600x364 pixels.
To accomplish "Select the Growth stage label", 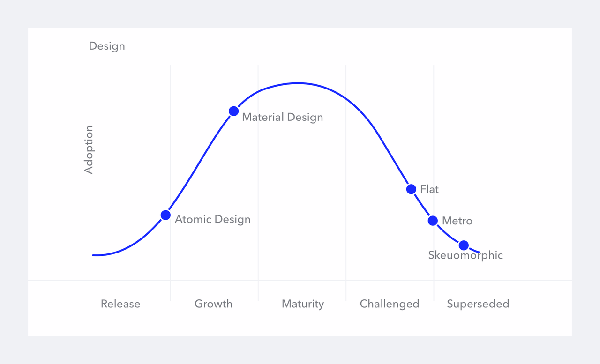I will point(213,304).
